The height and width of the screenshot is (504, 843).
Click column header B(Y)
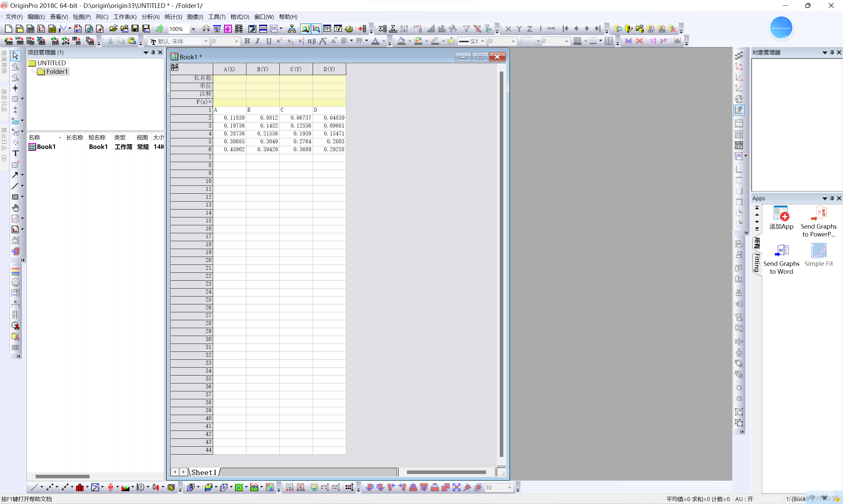[x=263, y=69]
